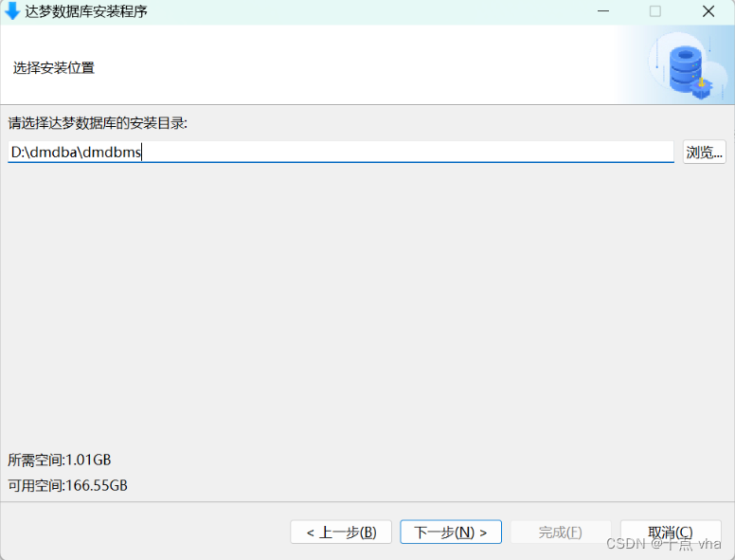Image resolution: width=735 pixels, height=560 pixels.
Task: Go back with 上一步(B) button
Action: (341, 532)
